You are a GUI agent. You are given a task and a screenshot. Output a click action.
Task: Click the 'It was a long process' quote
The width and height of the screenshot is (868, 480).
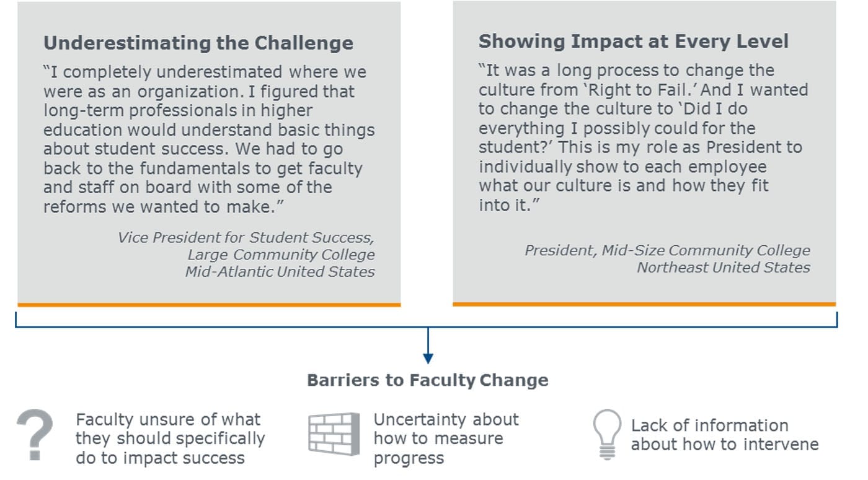tap(644, 137)
